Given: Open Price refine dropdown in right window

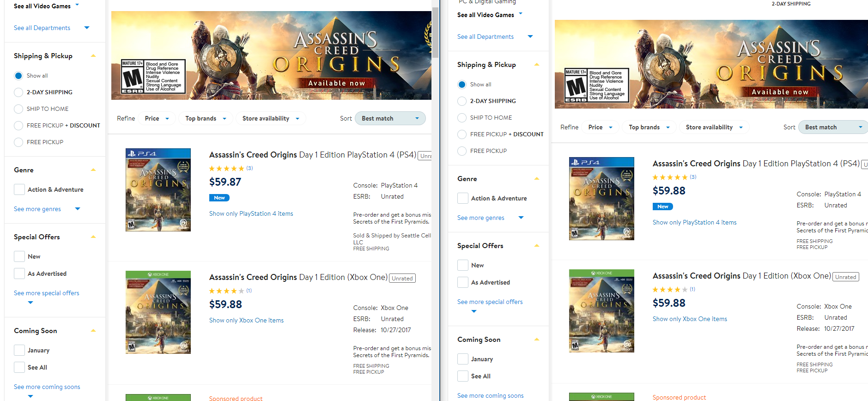Looking at the screenshot, I should (x=601, y=128).
